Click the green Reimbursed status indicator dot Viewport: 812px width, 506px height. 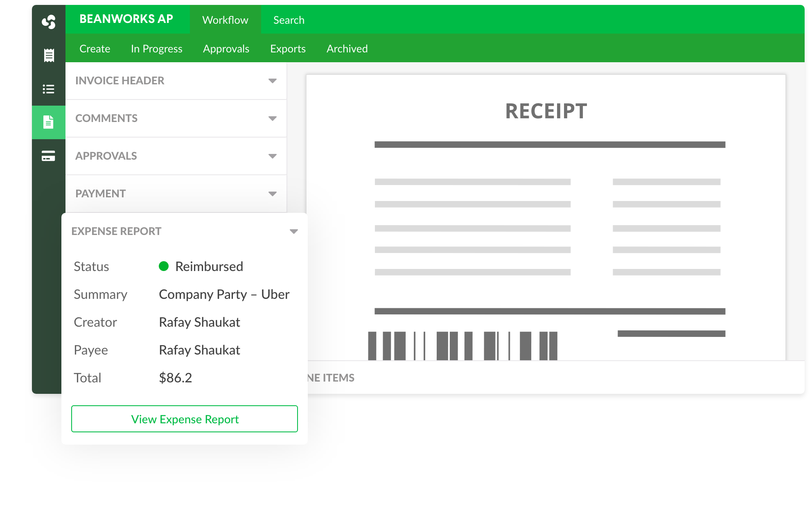[164, 267]
